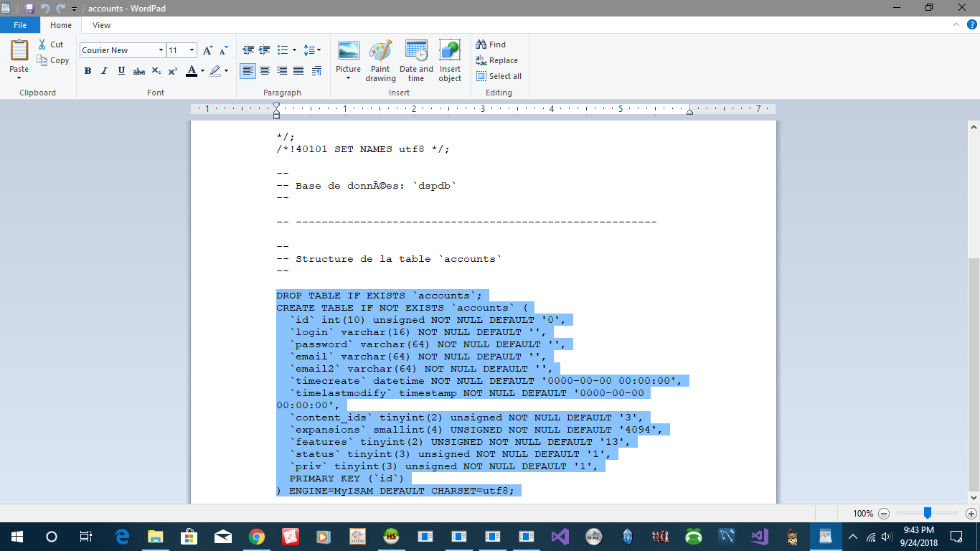Click the Date and time icon
Image resolution: width=980 pixels, height=551 pixels.
tap(416, 52)
